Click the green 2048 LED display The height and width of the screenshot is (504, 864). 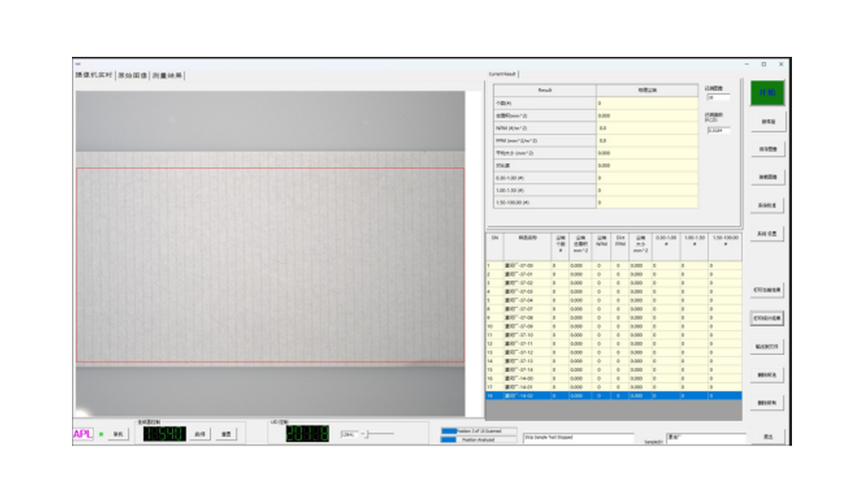pos(308,434)
